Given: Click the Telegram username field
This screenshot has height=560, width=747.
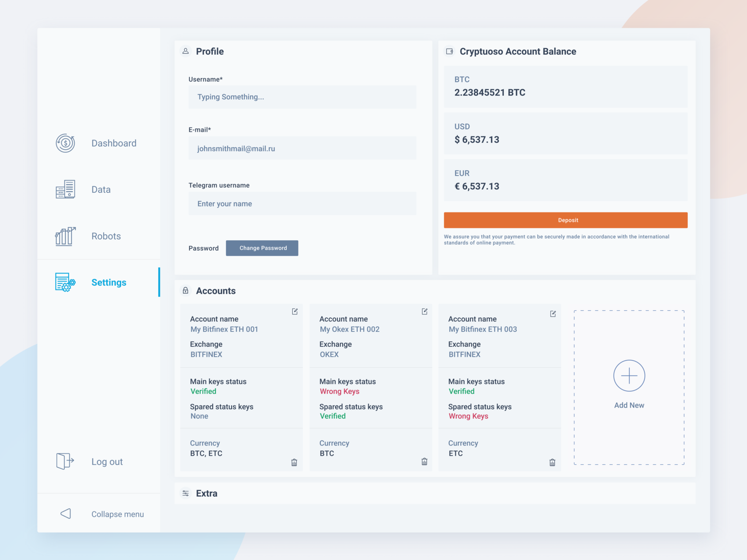Looking at the screenshot, I should coord(303,203).
